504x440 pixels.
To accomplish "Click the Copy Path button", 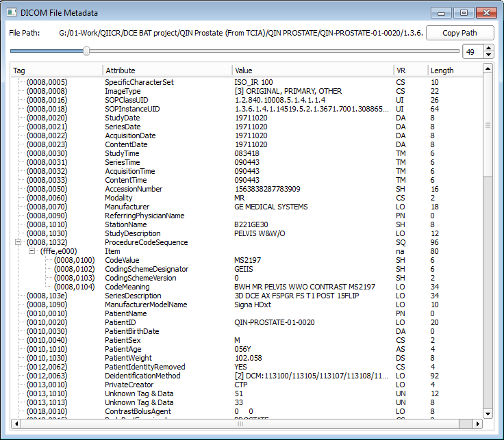I will (459, 33).
